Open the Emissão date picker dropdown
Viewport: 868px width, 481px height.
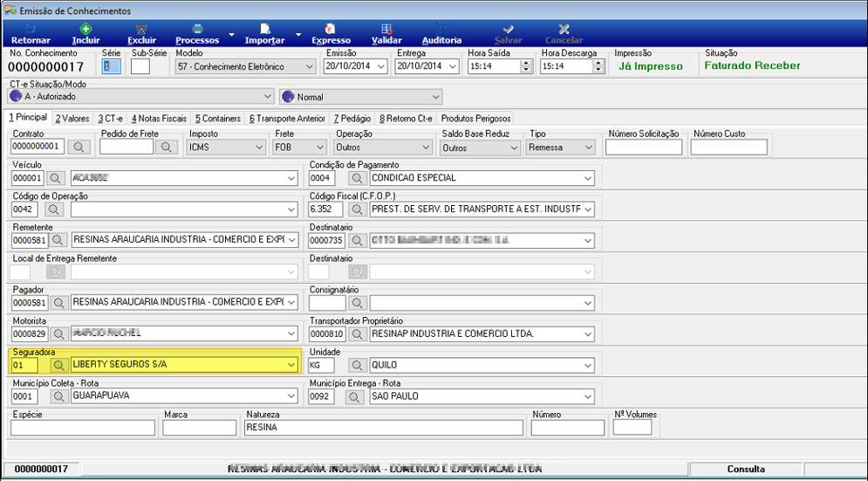point(381,66)
